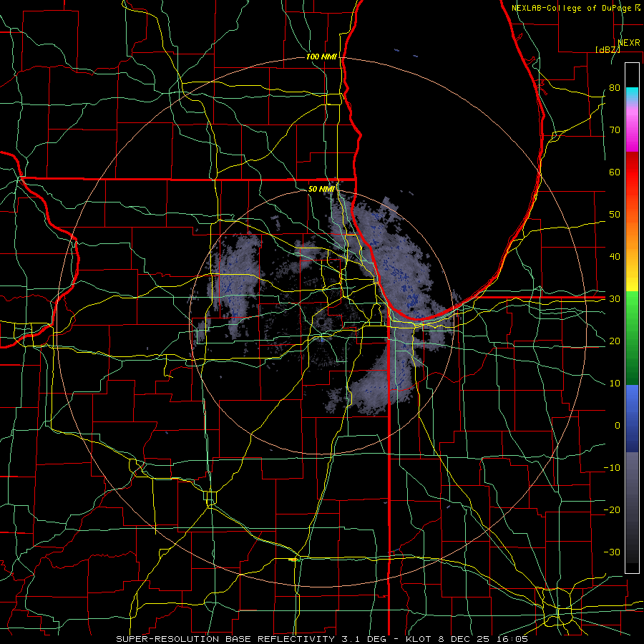Select the "-20" value on the dBZ scale

click(x=612, y=510)
